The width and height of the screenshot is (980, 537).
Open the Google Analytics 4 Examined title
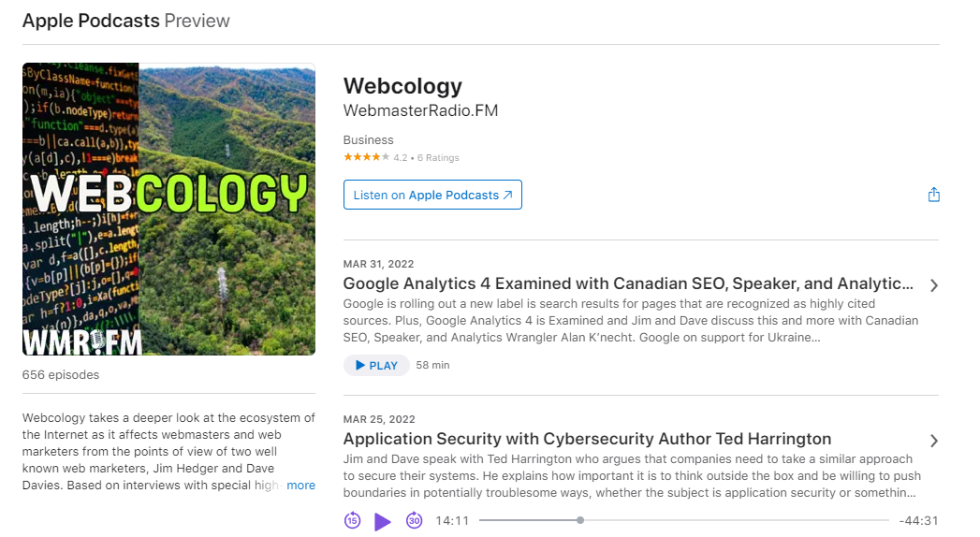pyautogui.click(x=628, y=283)
